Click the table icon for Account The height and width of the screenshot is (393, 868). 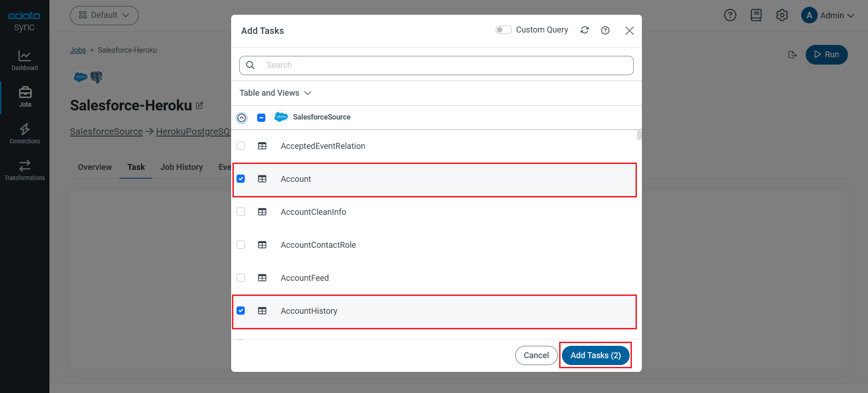[262, 179]
